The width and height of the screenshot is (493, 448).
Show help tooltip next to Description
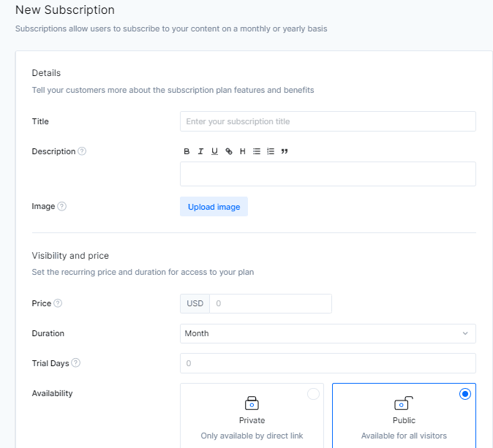(x=82, y=151)
